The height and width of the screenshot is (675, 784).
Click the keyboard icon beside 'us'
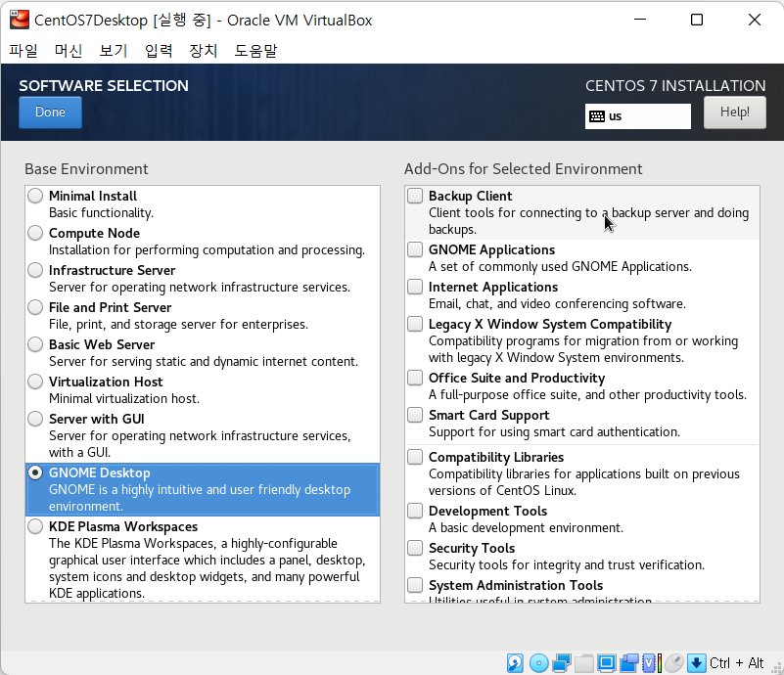pyautogui.click(x=596, y=116)
